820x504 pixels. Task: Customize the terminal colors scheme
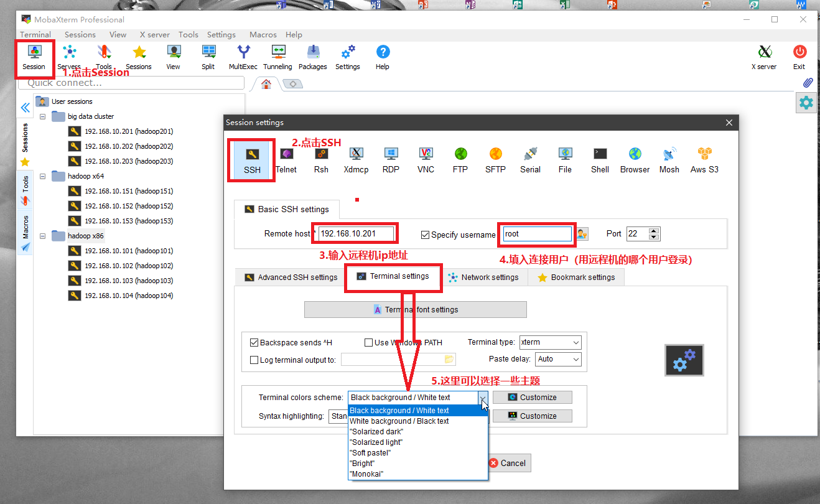coord(532,398)
